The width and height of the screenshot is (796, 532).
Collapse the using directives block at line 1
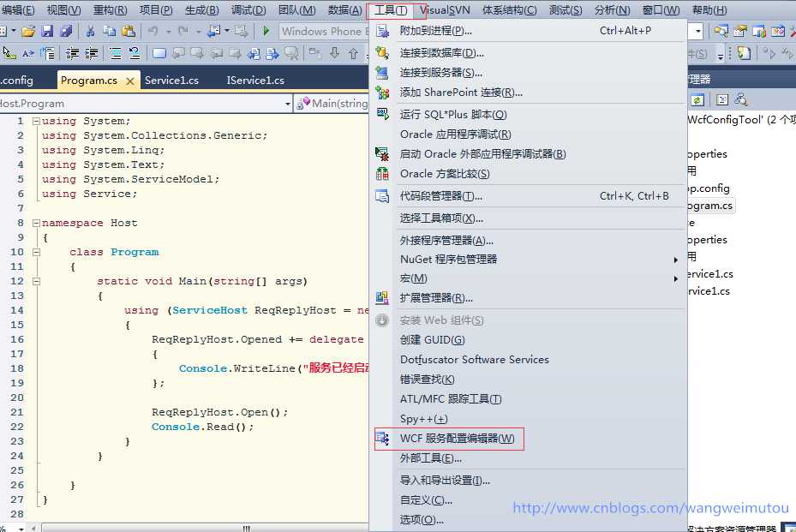coord(36,122)
